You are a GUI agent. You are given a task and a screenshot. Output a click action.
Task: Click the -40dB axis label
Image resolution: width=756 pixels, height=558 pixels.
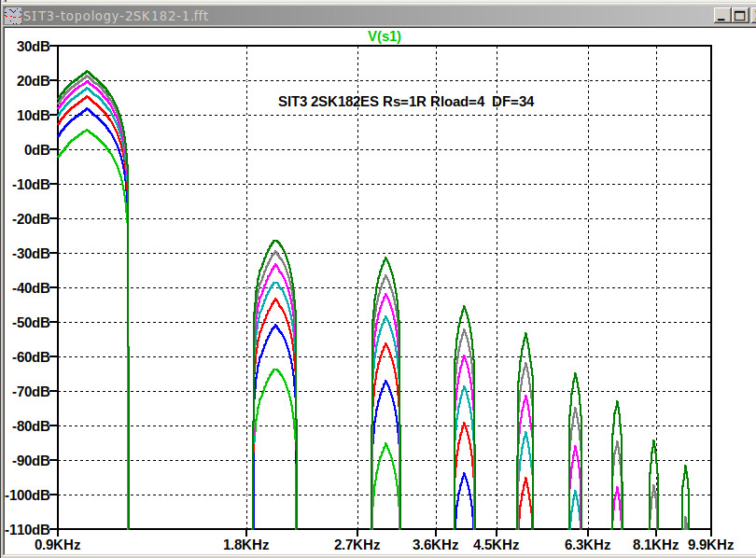(x=32, y=288)
